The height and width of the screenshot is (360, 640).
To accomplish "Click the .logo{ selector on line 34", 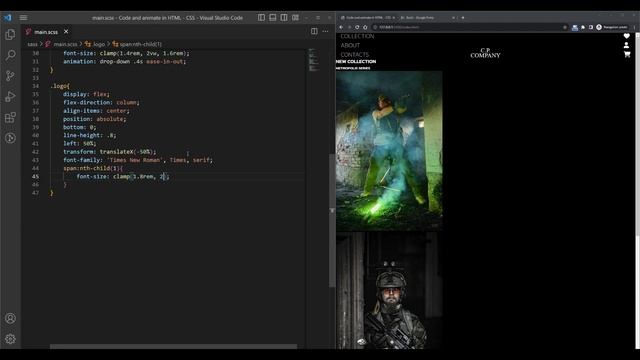I will point(60,86).
